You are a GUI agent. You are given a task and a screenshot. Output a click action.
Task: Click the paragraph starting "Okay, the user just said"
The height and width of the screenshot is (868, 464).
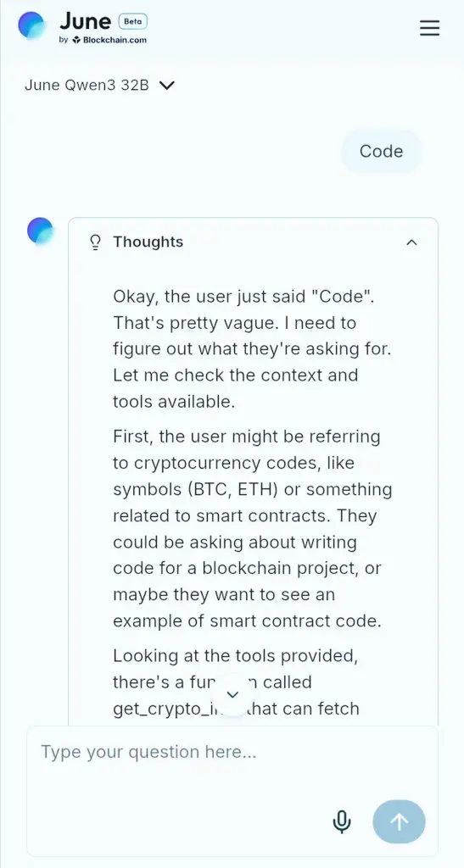[252, 348]
